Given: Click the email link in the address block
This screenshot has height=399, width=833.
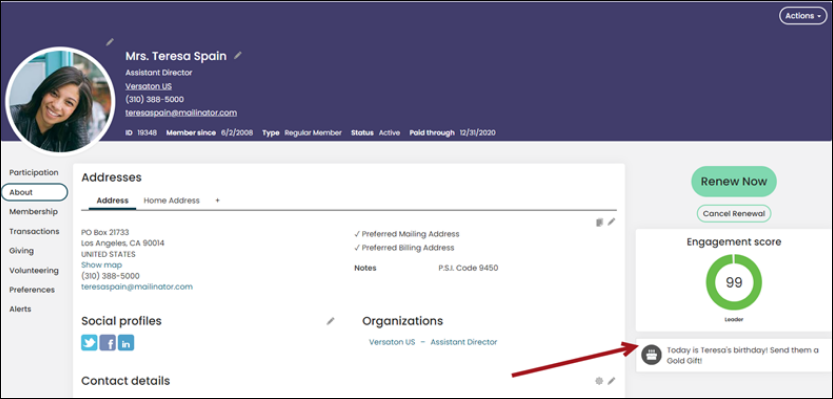Looking at the screenshot, I should (x=137, y=286).
